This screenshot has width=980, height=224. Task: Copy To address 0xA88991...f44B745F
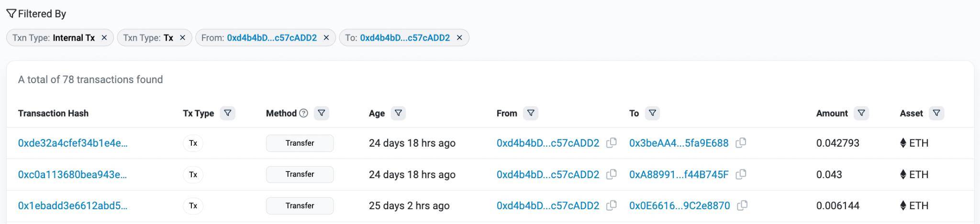click(x=741, y=174)
